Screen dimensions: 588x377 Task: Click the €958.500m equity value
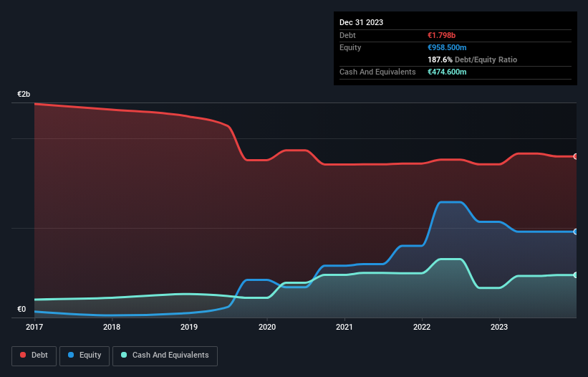(x=447, y=47)
